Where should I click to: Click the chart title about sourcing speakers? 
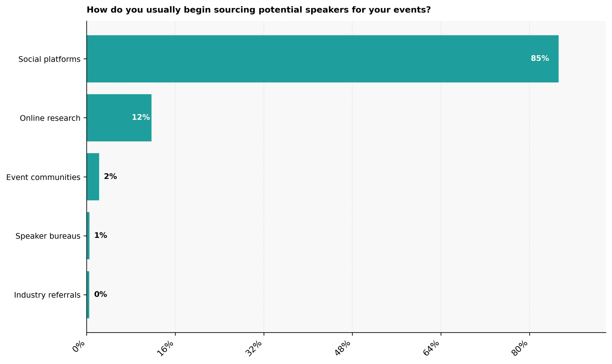[258, 10]
